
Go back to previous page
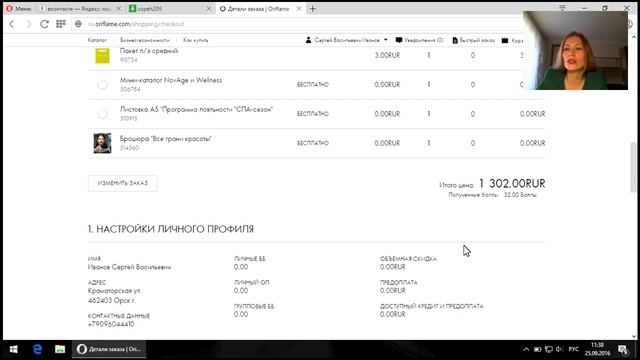12,24
